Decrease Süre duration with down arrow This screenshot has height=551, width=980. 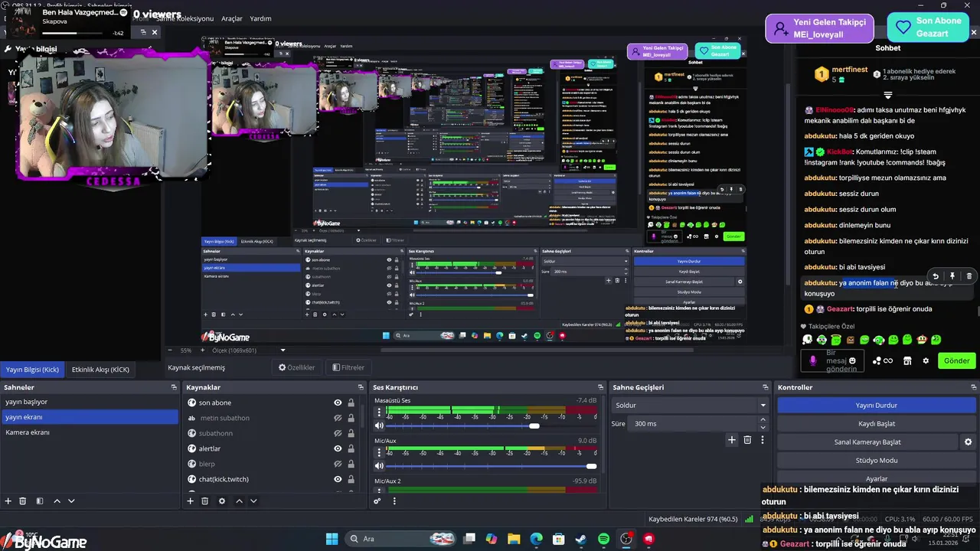[x=763, y=427]
